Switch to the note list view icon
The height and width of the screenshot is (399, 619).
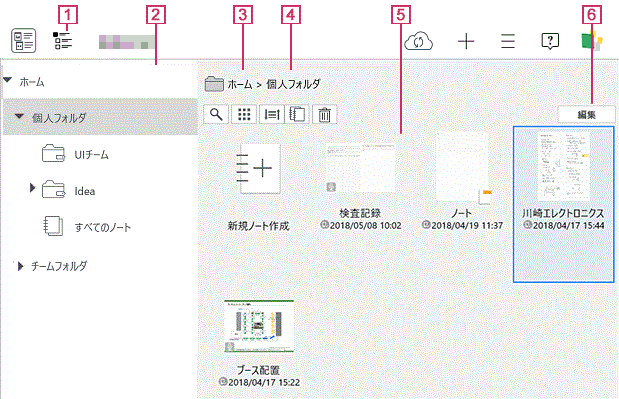pos(24,41)
